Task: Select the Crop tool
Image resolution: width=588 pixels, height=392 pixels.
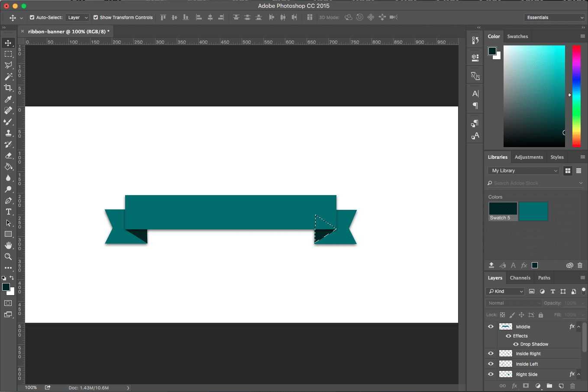Action: pos(8,87)
